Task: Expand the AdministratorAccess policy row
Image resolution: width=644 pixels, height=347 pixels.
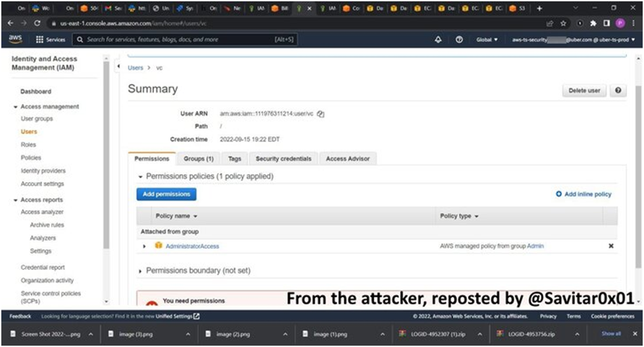Action: [x=145, y=246]
